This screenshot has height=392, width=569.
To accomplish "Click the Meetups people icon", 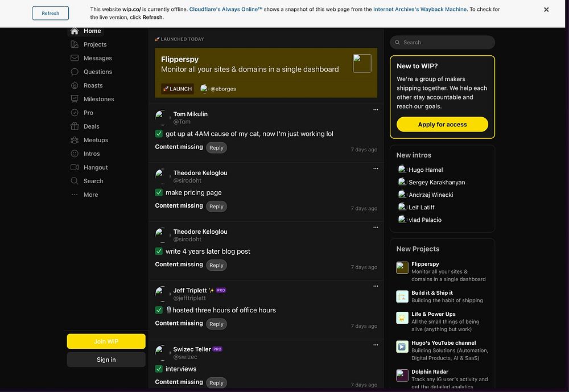I will pyautogui.click(x=75, y=140).
